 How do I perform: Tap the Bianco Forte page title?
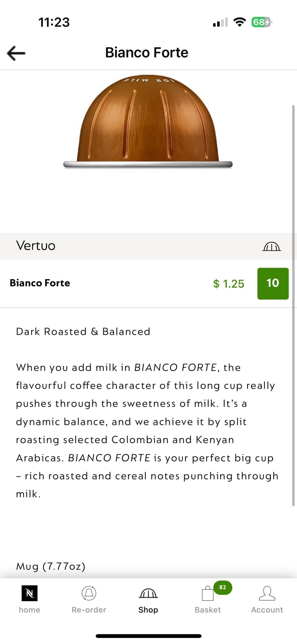(x=147, y=53)
